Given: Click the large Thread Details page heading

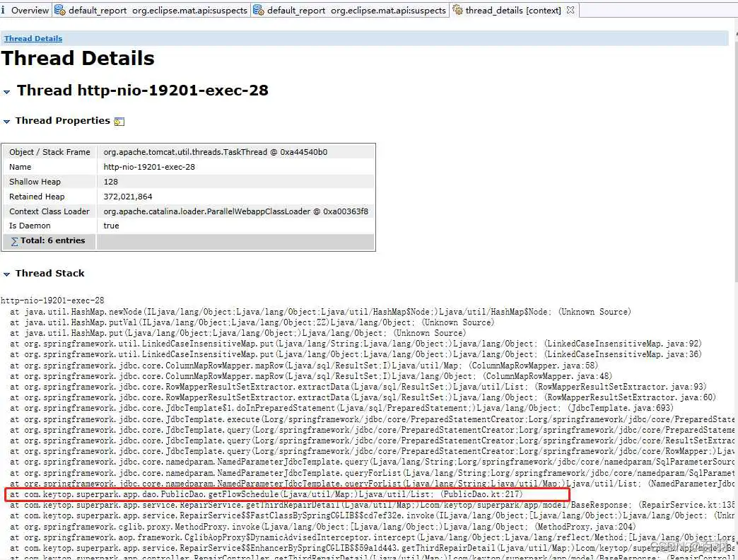Looking at the screenshot, I should click(78, 59).
